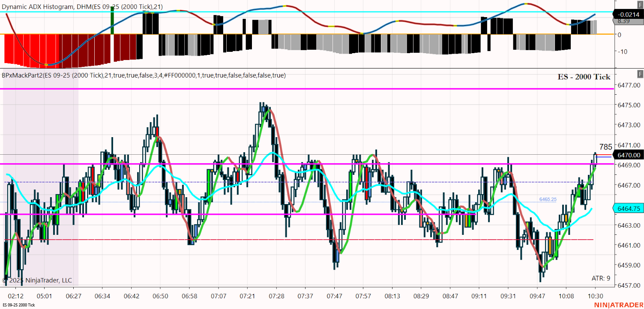
Task: Click the 05:01 time axis label
Action: (x=44, y=296)
